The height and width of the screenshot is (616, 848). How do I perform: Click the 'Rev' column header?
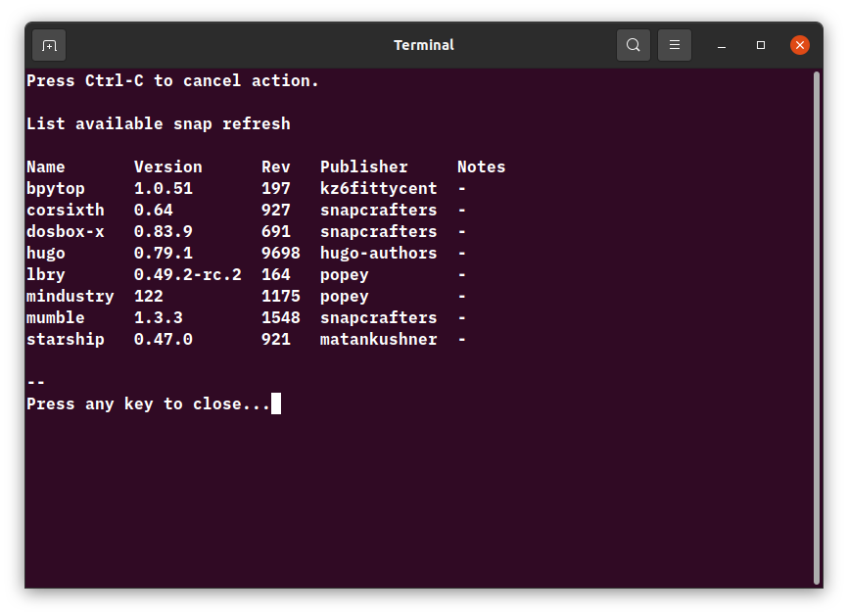(276, 166)
